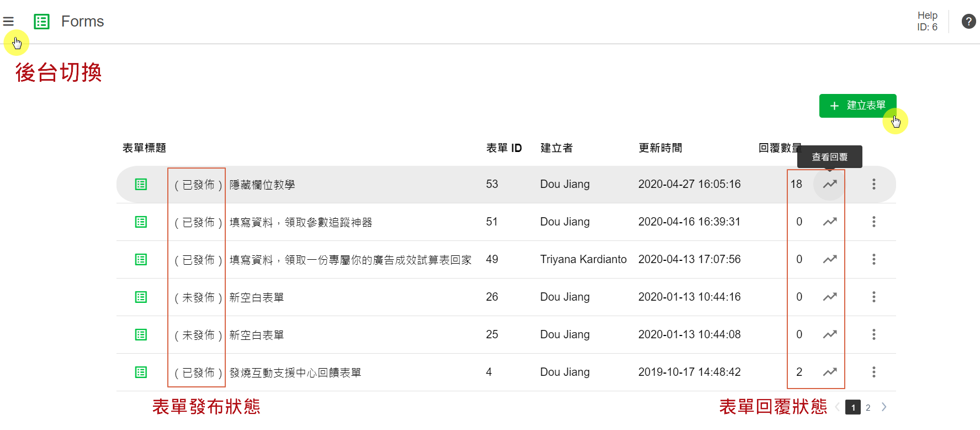The height and width of the screenshot is (430, 980).
Task: Open more options menu for form ID 25
Action: (873, 334)
